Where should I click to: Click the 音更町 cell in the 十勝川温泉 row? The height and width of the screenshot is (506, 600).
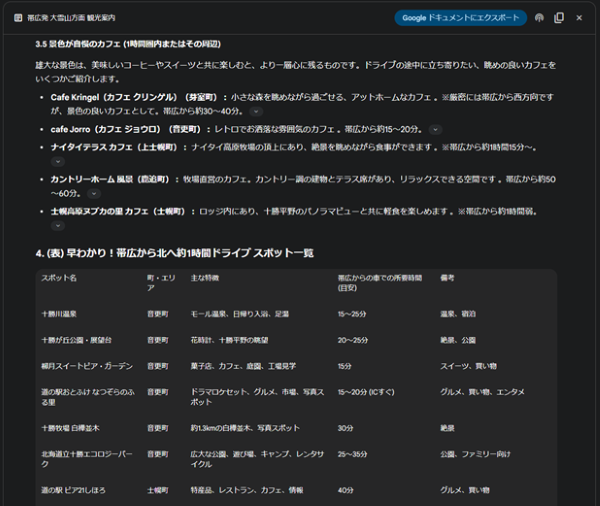158,314
